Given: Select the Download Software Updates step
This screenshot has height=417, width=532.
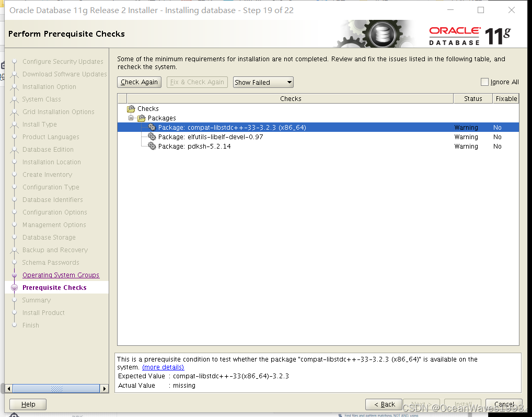Looking at the screenshot, I should click(x=64, y=74).
